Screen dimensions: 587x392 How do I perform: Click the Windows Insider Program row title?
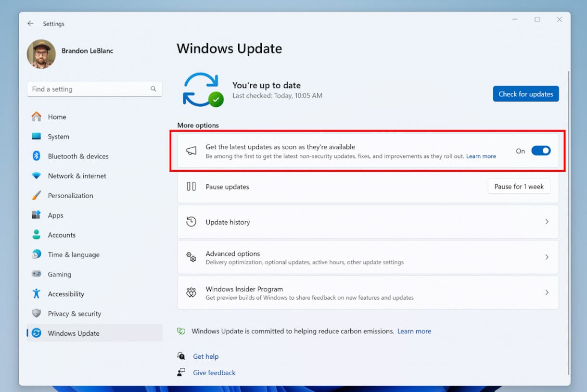(244, 289)
